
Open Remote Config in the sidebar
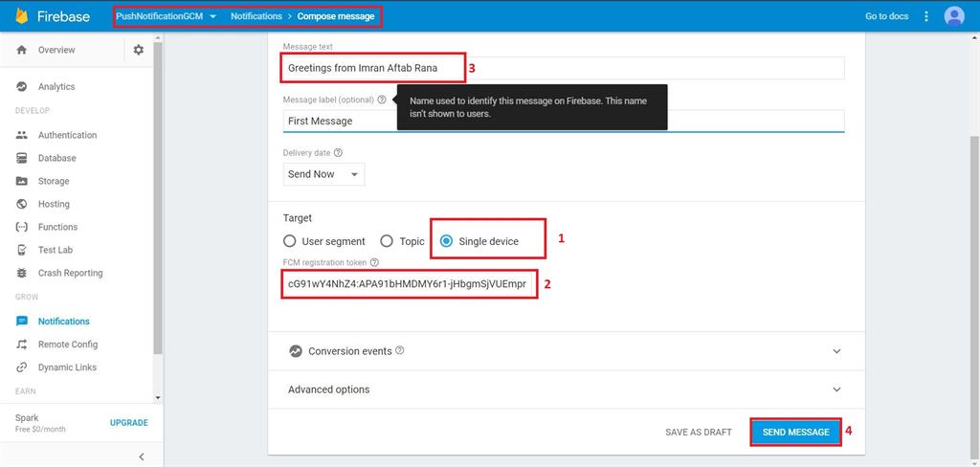coord(68,345)
